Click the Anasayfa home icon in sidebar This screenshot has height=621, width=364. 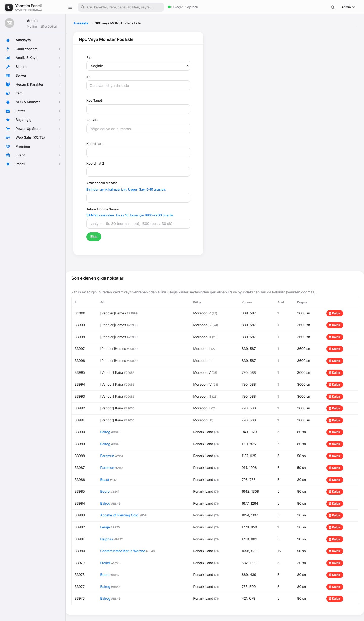8,40
